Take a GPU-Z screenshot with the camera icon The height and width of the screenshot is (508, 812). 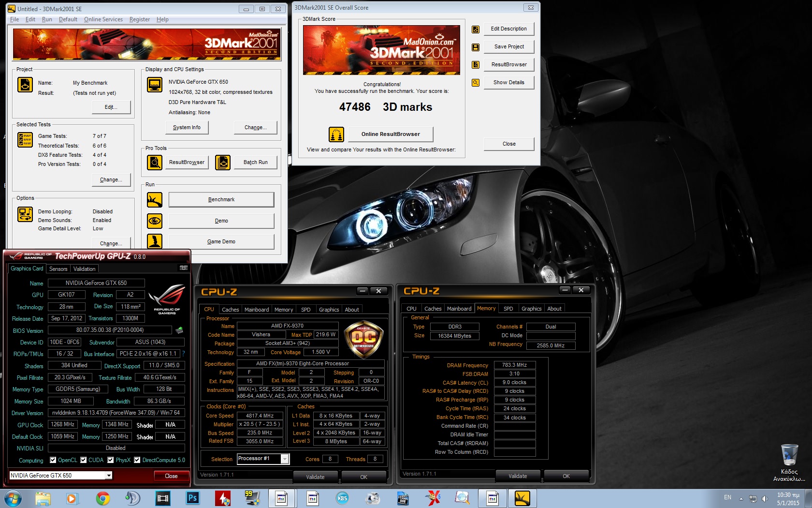(x=183, y=268)
